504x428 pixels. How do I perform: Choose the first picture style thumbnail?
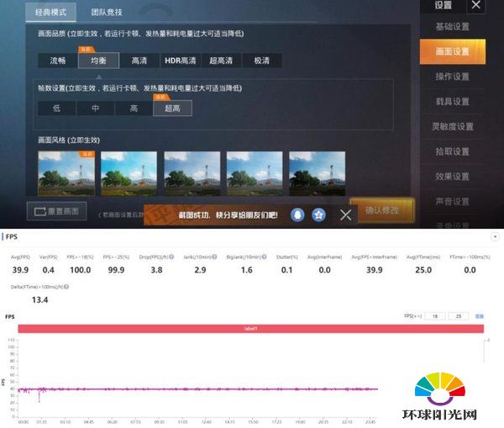pos(66,173)
